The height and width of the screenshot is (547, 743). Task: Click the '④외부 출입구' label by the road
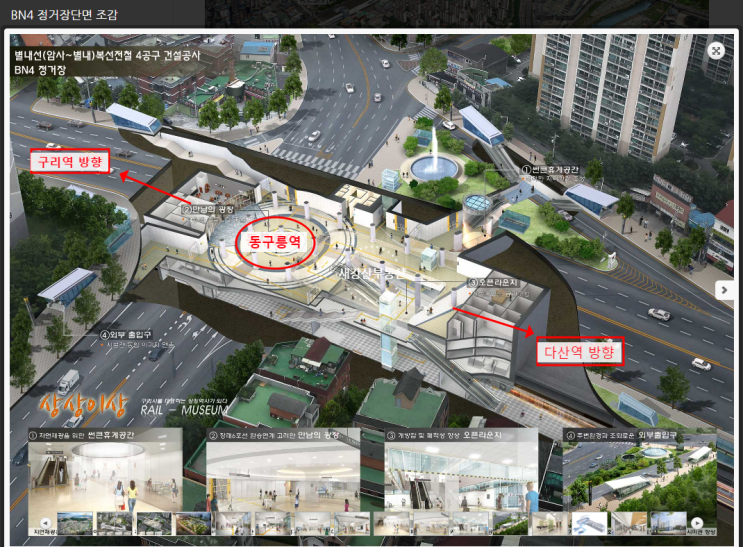126,335
